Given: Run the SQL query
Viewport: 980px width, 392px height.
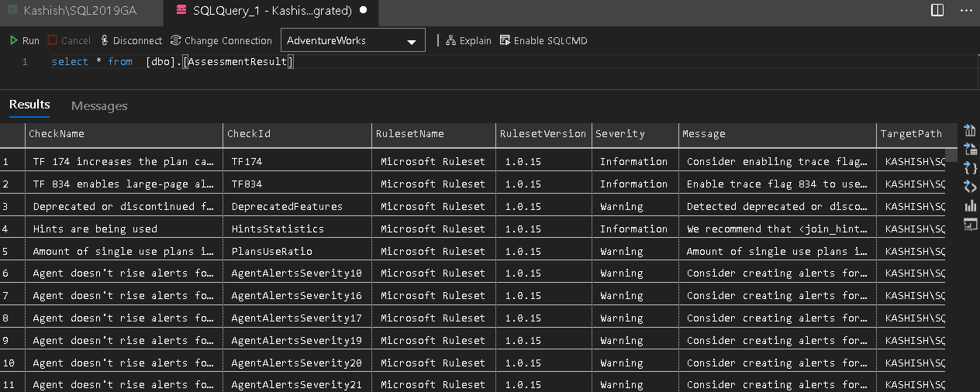Looking at the screenshot, I should pos(25,40).
